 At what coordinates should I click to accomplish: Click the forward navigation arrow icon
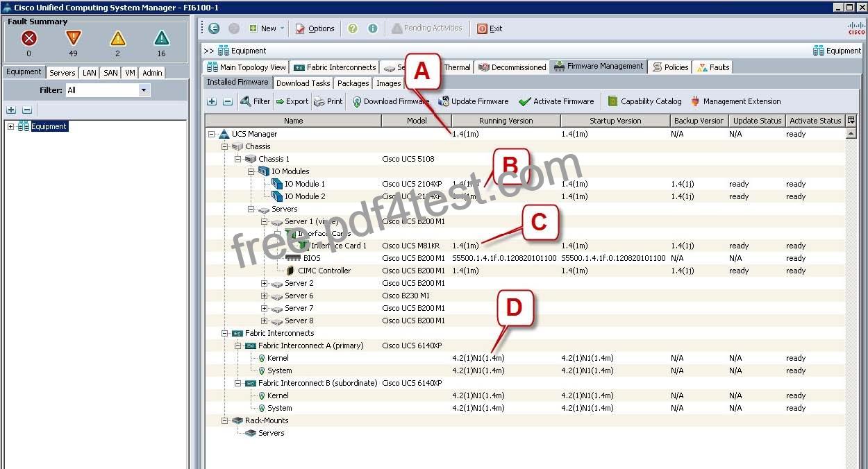pos(234,28)
